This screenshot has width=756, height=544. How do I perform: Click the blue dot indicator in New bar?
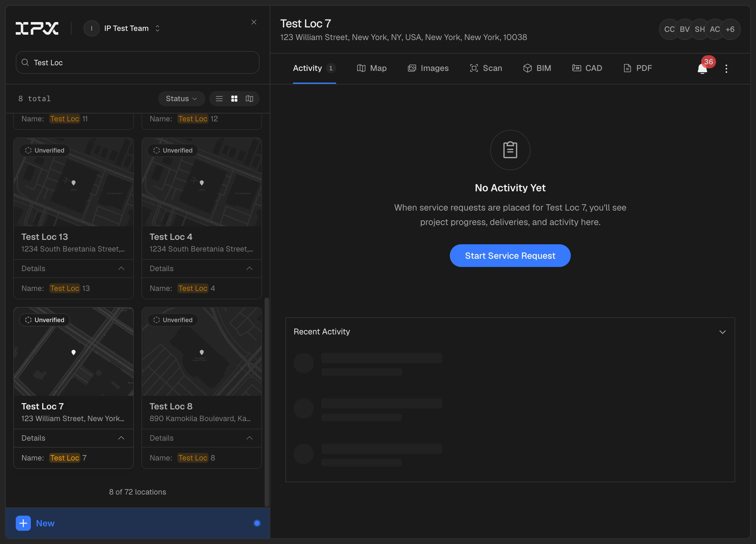coord(257,523)
